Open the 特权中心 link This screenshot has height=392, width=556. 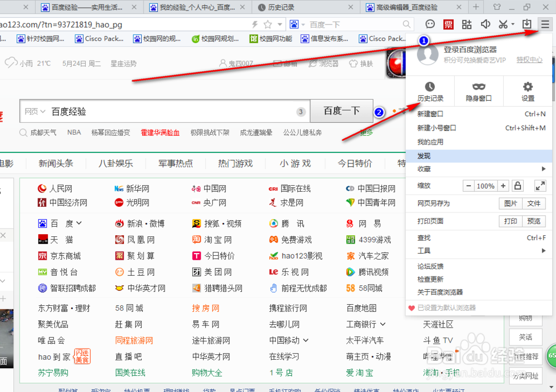(529, 59)
